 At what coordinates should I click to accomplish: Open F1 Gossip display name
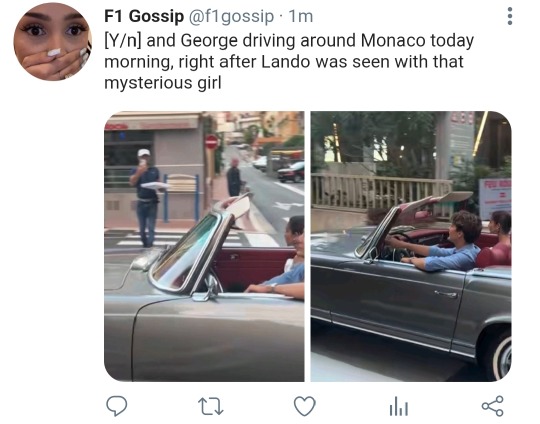[144, 16]
